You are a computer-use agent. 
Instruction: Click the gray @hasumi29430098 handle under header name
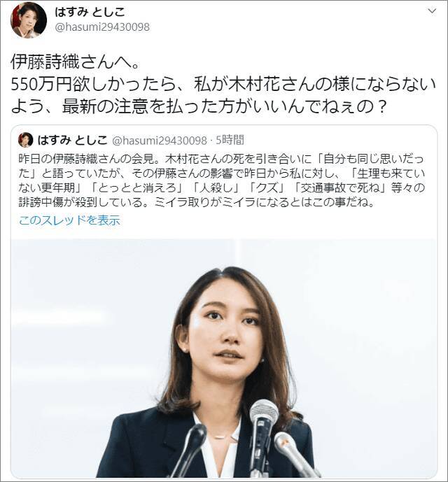(102, 27)
